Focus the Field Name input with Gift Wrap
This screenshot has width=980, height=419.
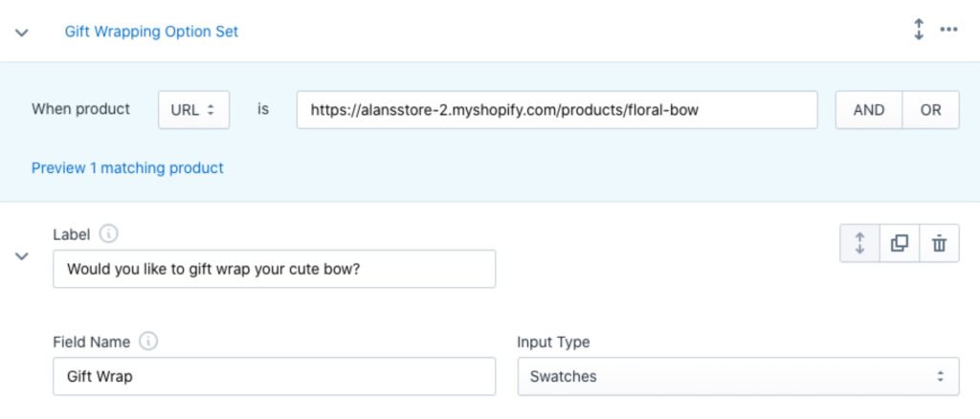click(274, 376)
